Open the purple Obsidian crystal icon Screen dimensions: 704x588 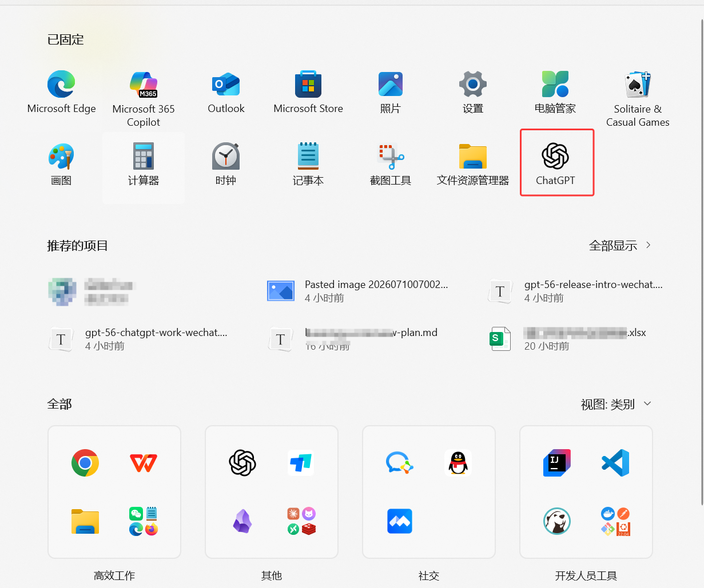tap(242, 521)
